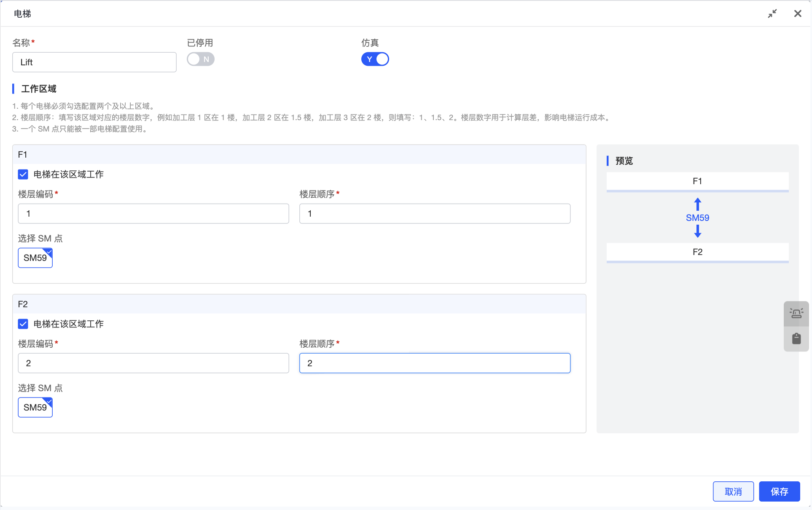This screenshot has height=510, width=812.
Task: Toggle the 已停用 disabled switch
Action: point(201,59)
